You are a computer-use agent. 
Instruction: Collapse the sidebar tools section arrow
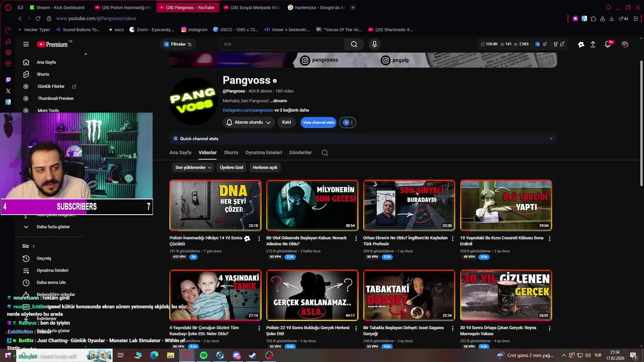click(86, 54)
